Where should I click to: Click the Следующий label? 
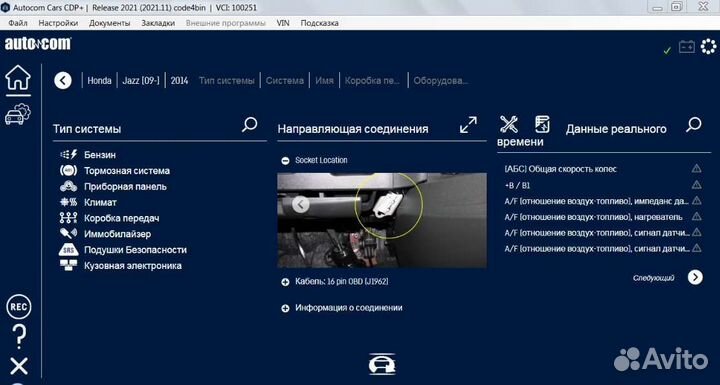coord(653,278)
